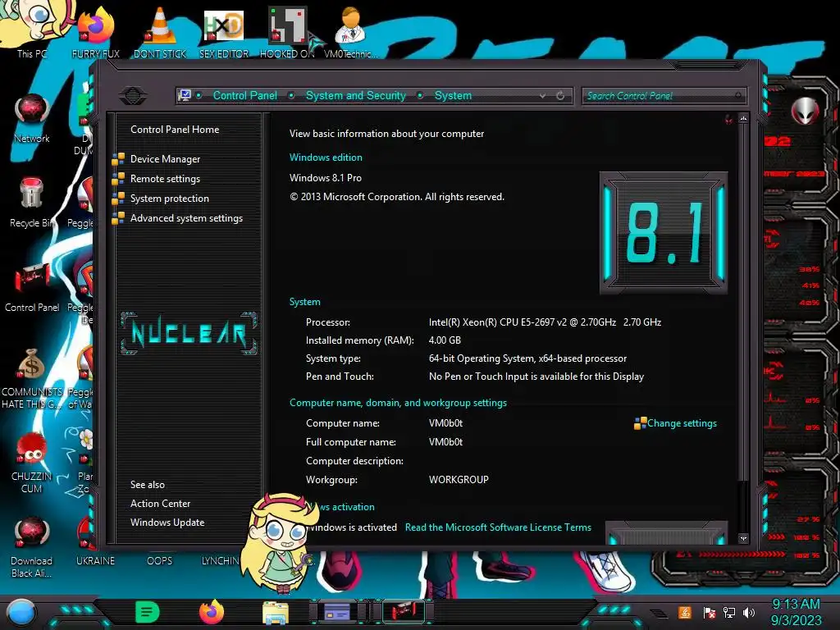
Task: Open the CHUZZIN CUM desktop icon
Action: [32, 463]
